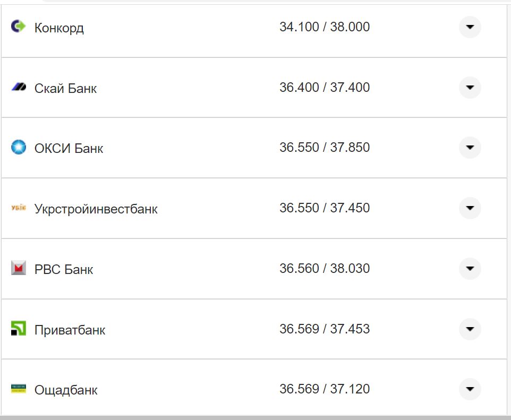The image size is (511, 420).
Task: Click the horizontal scrollbar at the bottom
Action: tap(255, 417)
